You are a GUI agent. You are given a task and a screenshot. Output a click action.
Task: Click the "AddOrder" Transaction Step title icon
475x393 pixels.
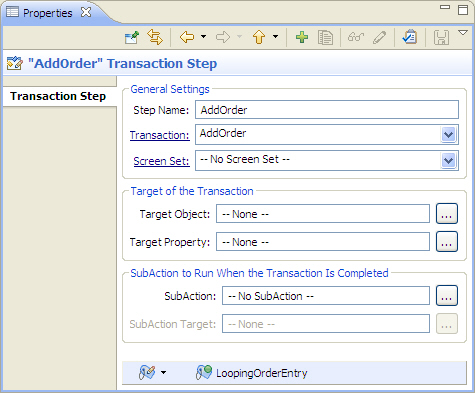15,63
